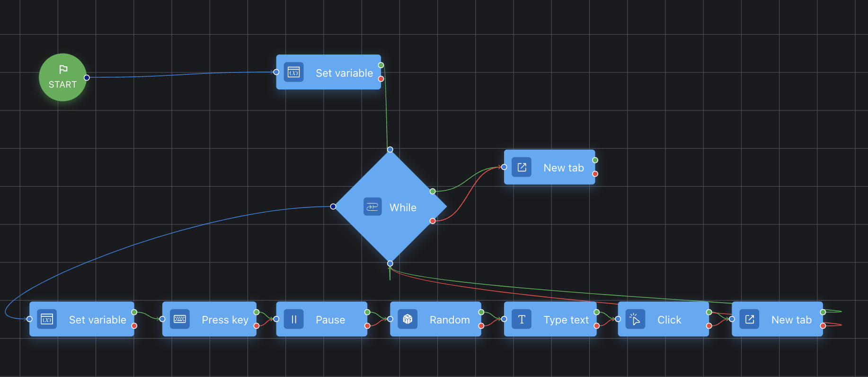Click Type text input port
The width and height of the screenshot is (868, 377).
pyautogui.click(x=504, y=319)
